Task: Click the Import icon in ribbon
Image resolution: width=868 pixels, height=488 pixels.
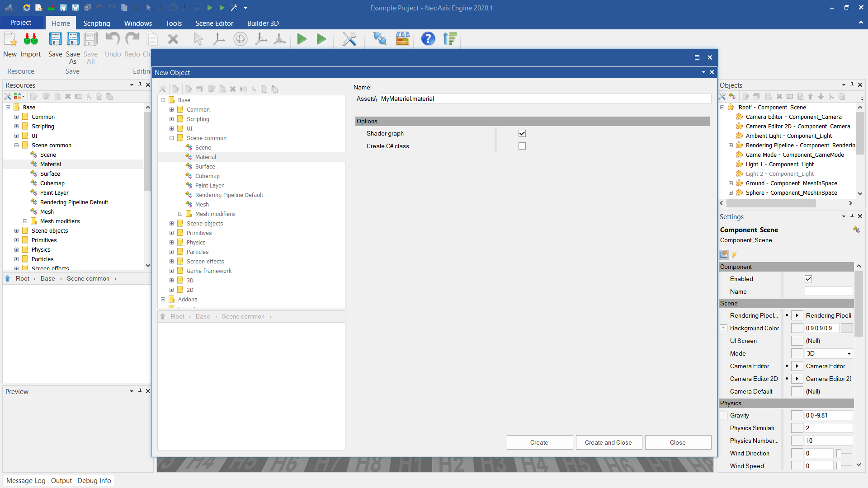Action: (30, 40)
